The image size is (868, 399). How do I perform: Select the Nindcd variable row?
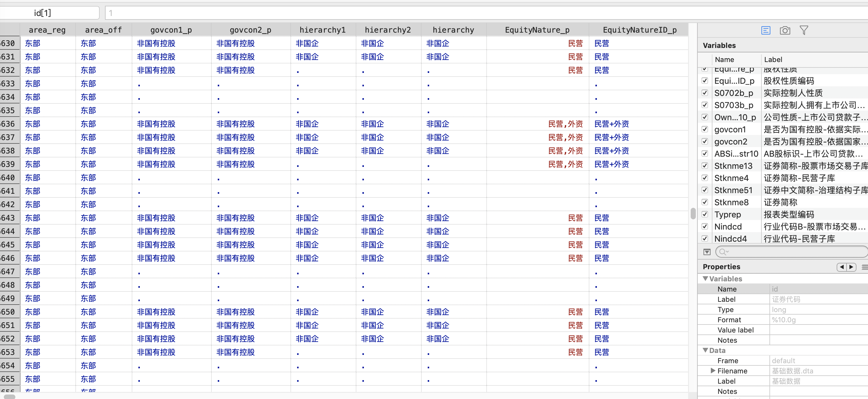pos(728,227)
